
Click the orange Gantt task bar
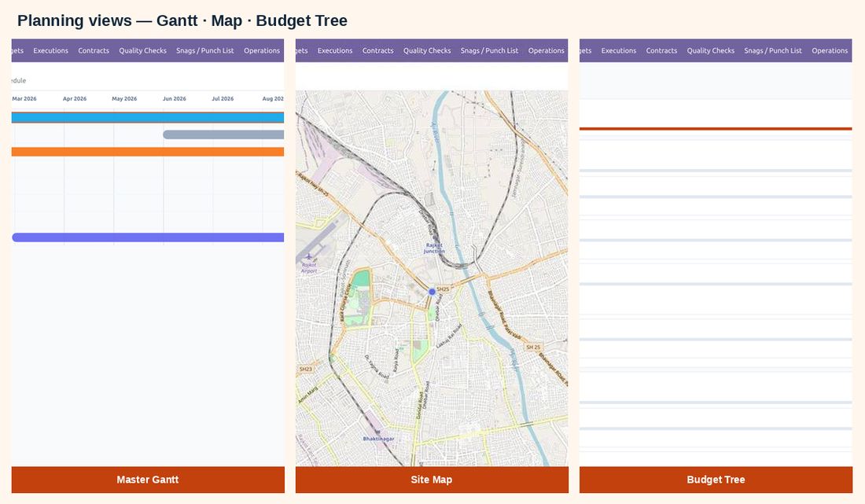pyautogui.click(x=148, y=152)
